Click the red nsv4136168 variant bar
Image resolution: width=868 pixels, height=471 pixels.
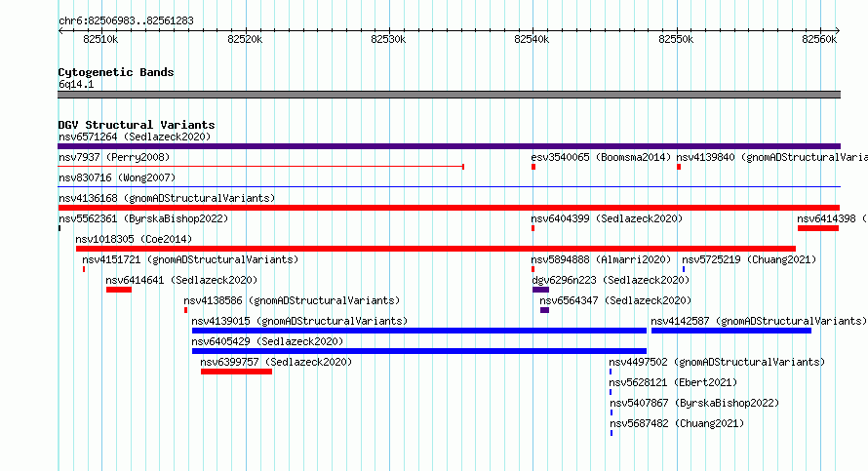(x=449, y=208)
